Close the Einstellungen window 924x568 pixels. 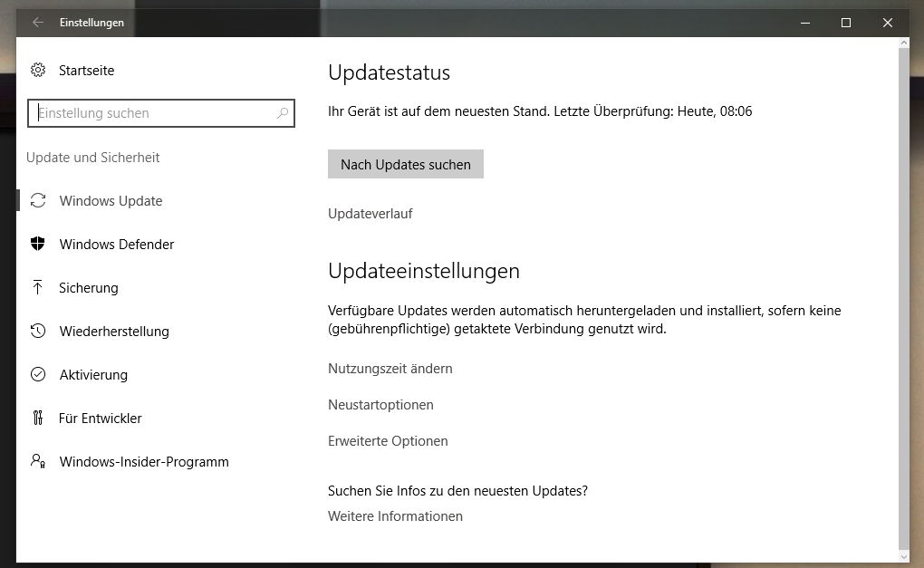pyautogui.click(x=888, y=23)
